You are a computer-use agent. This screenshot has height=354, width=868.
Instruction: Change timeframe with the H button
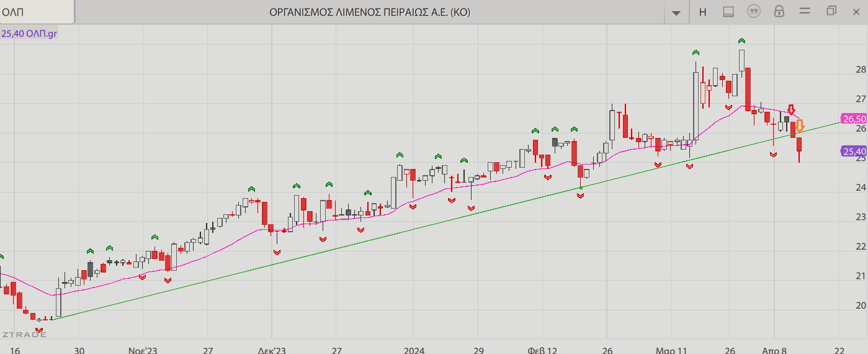[702, 12]
